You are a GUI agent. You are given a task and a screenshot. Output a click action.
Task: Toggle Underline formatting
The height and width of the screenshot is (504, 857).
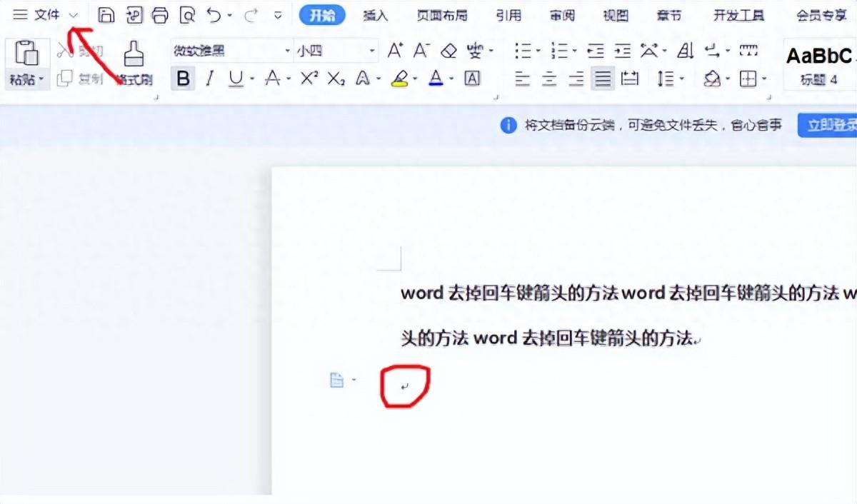point(236,79)
